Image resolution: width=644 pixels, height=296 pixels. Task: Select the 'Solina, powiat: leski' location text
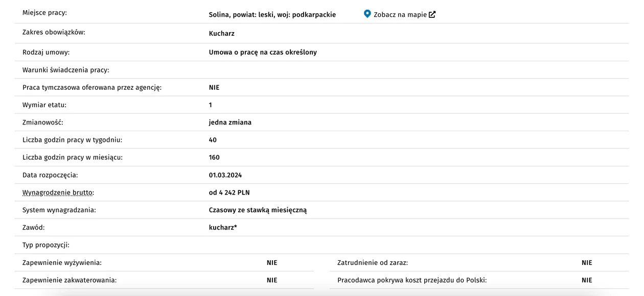(243, 15)
